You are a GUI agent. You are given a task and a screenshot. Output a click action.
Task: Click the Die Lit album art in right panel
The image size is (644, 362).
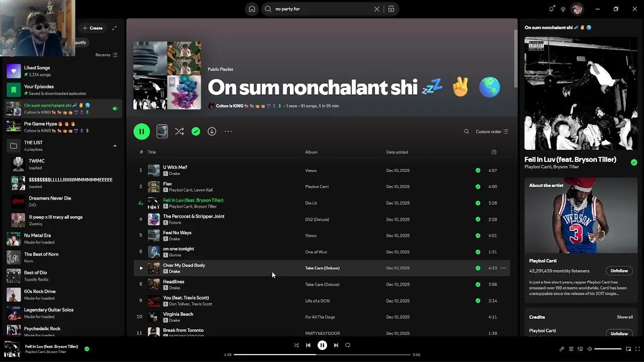[581, 93]
